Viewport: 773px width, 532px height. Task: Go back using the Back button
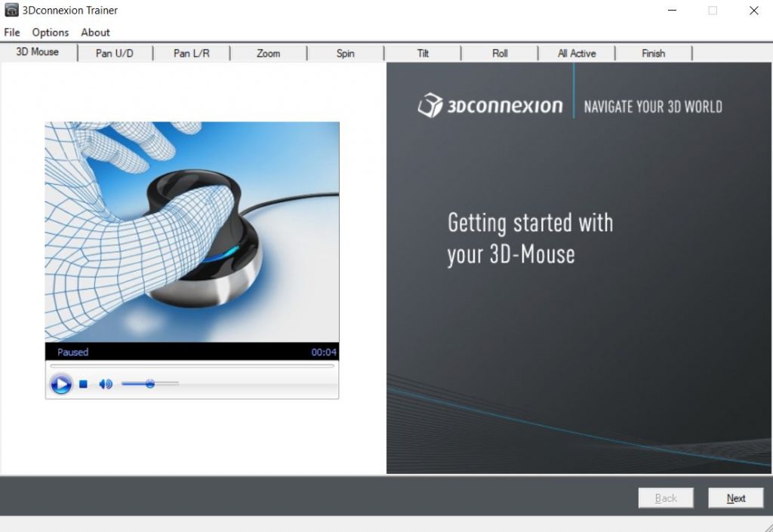[666, 498]
